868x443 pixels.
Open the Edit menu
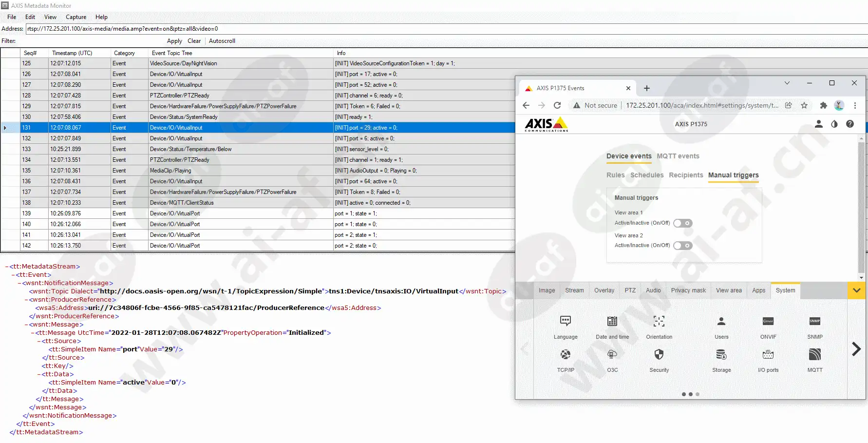[x=30, y=17]
